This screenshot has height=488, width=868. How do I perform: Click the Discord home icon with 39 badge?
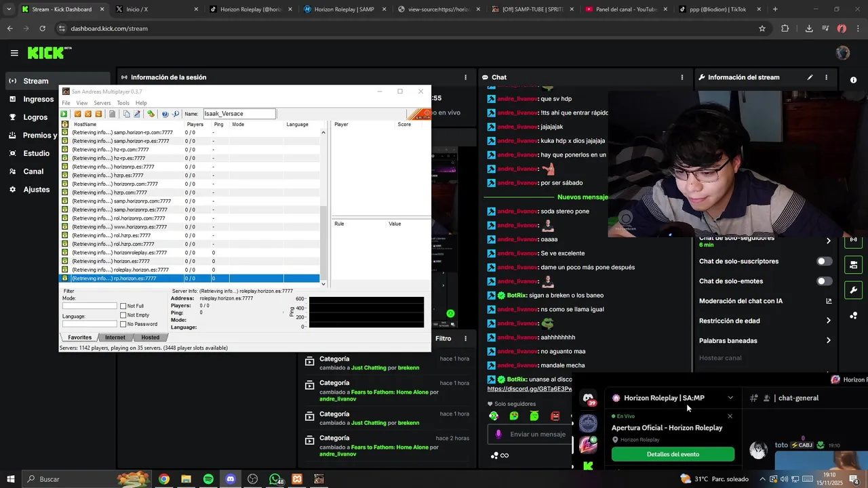click(x=588, y=399)
